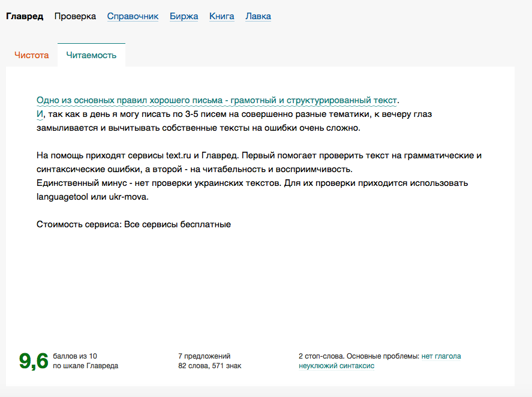Open the нет глагола problem link
532x397 pixels.
click(443, 355)
